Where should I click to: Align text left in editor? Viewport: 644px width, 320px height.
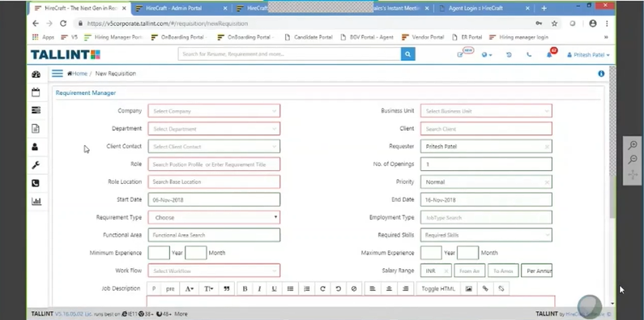point(373,288)
